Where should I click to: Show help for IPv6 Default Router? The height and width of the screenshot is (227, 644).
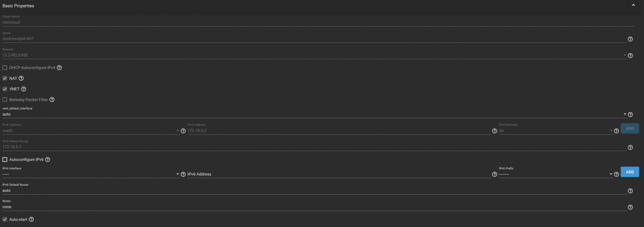tap(630, 191)
